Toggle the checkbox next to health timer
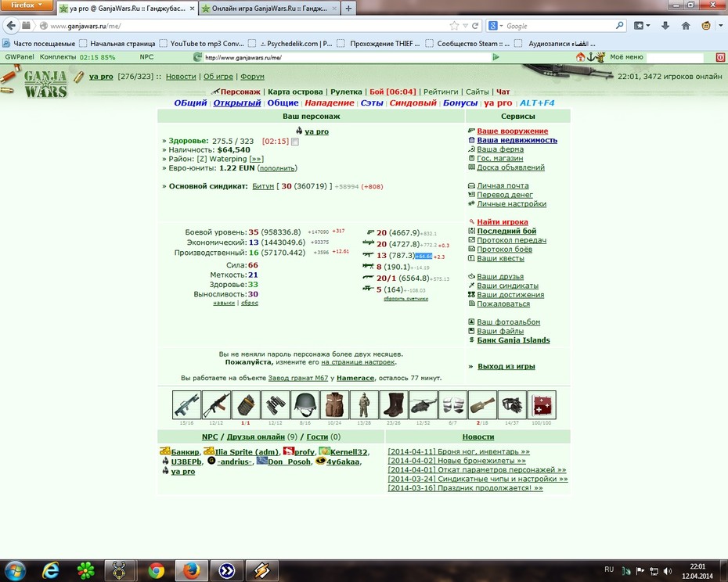The height and width of the screenshot is (582, 728). tap(295, 142)
